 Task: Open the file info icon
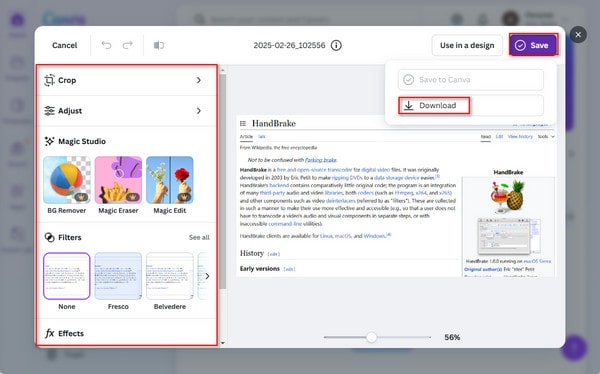point(336,45)
